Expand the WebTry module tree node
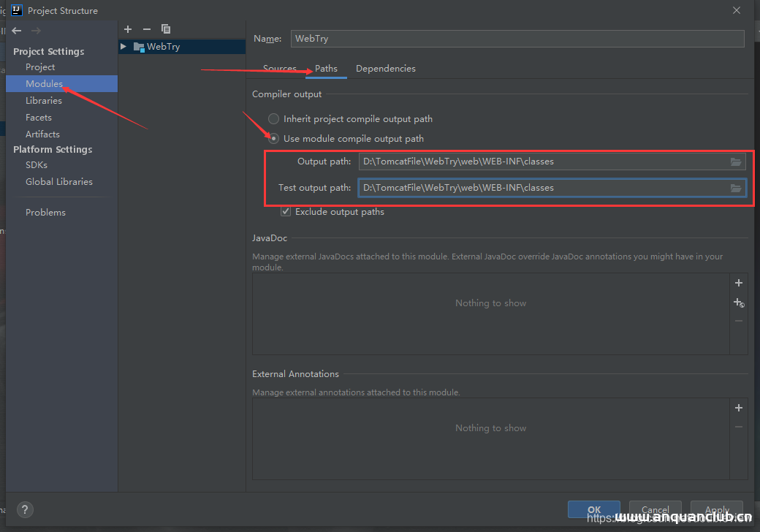 click(123, 47)
